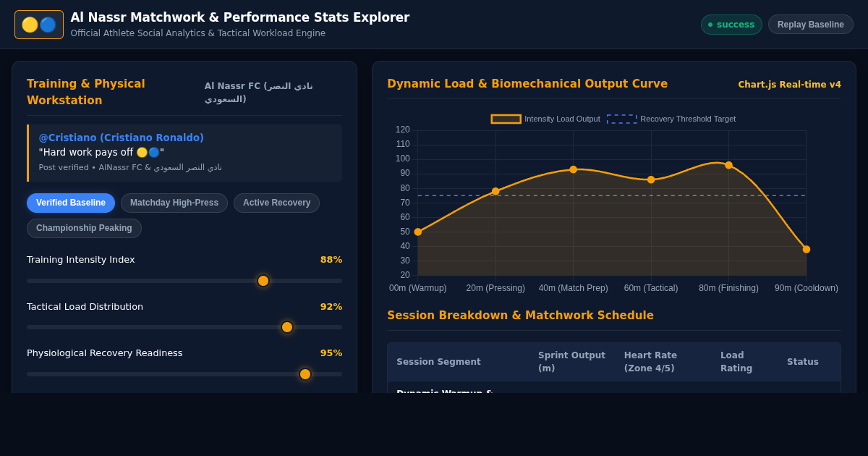This screenshot has height=456, width=868.
Task: Click the Training & Physical Workstation heading
Action: pos(86,92)
